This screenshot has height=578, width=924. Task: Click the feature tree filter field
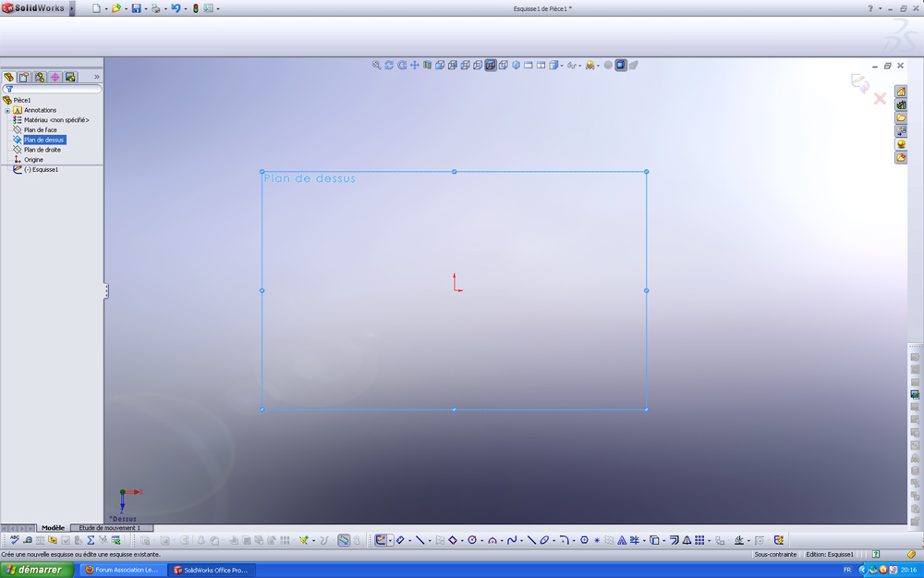(x=52, y=89)
